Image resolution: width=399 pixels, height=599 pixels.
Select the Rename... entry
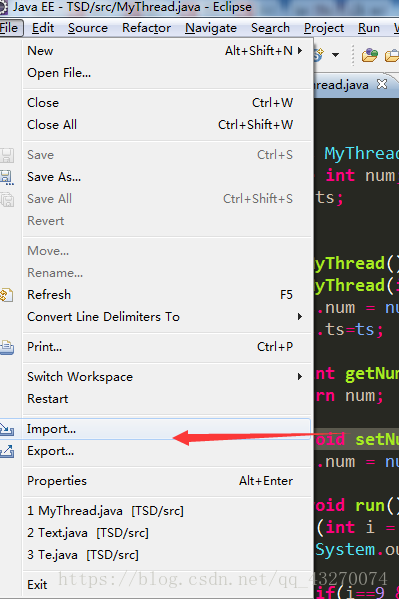167,273
